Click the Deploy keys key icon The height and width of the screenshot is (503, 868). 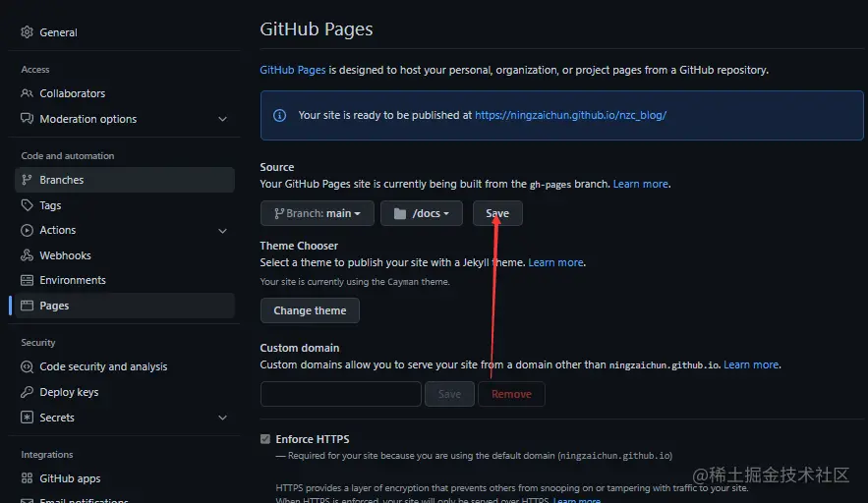27,392
